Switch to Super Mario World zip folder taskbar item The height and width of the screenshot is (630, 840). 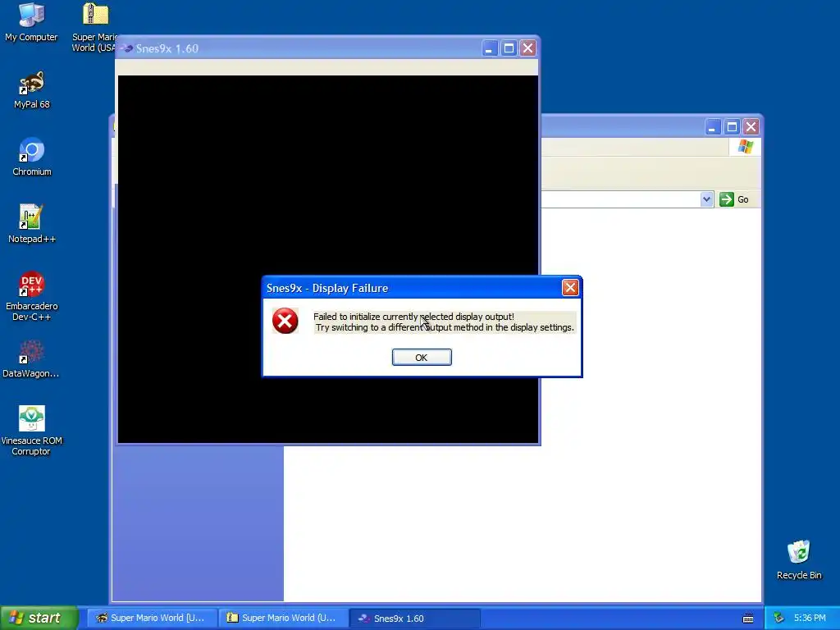pos(283,618)
